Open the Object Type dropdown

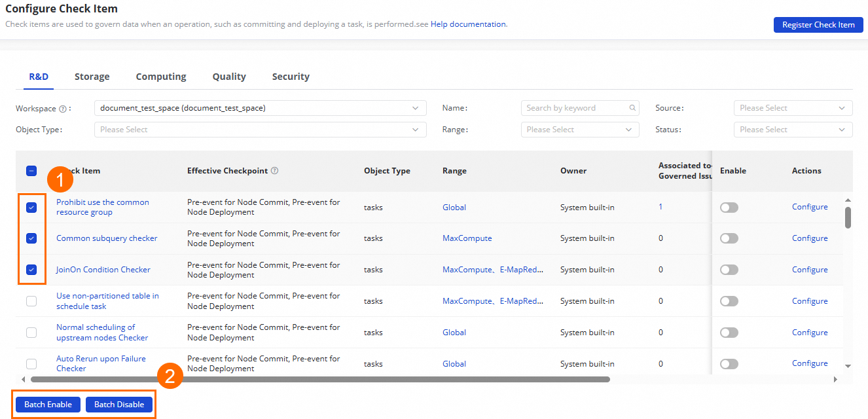click(x=261, y=130)
